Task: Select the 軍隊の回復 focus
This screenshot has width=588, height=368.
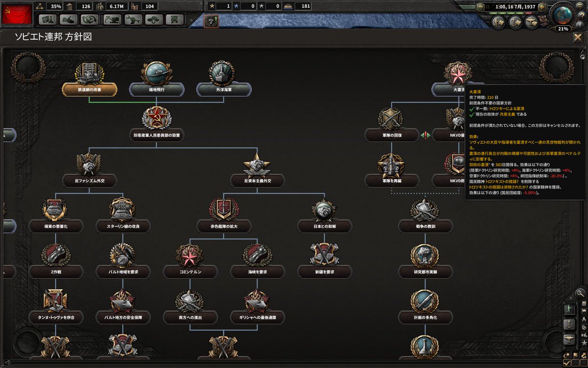Action: (x=392, y=135)
